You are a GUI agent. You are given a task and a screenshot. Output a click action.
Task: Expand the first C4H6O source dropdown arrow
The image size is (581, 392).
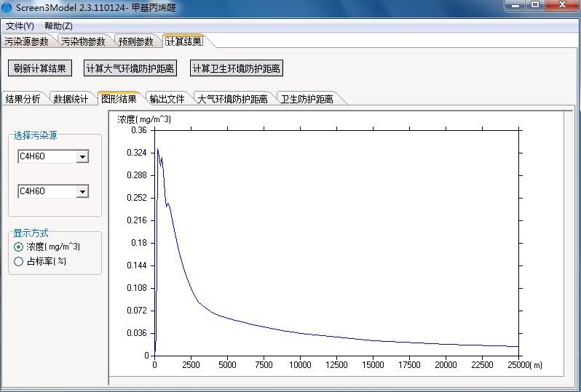[x=82, y=156]
